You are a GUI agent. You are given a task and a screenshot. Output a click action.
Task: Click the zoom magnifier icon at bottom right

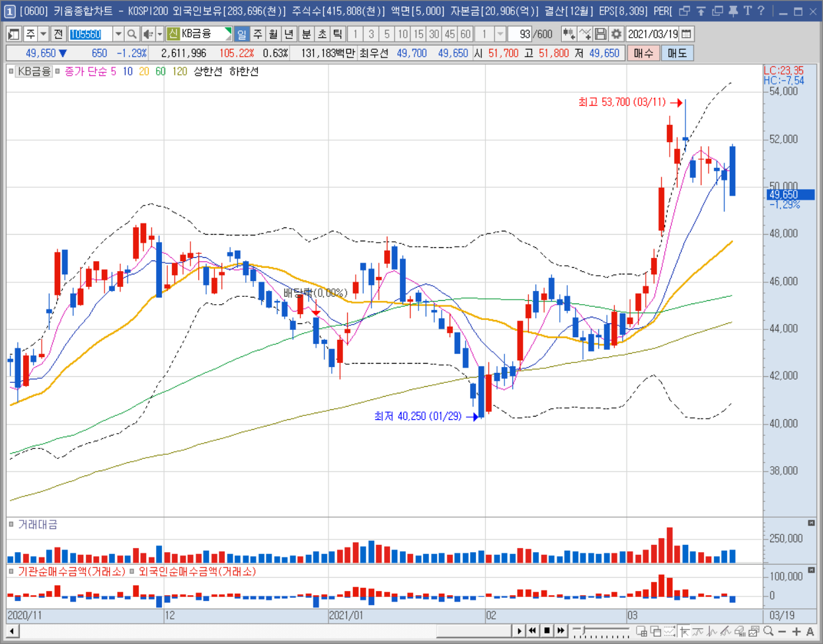(x=768, y=631)
